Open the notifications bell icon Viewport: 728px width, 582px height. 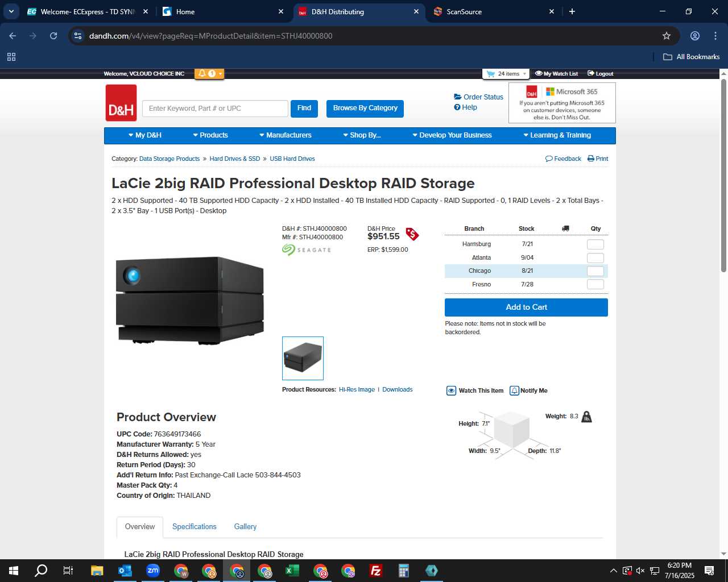(x=202, y=73)
